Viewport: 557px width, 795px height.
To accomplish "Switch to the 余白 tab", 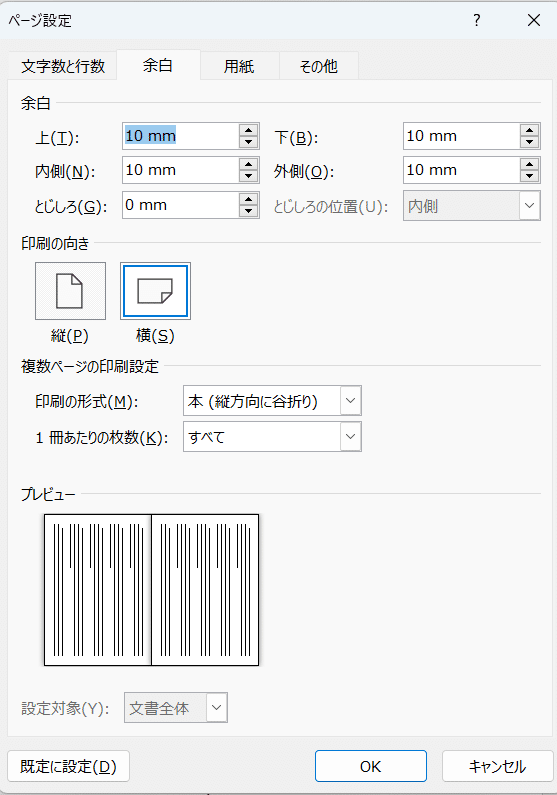I will (x=158, y=65).
